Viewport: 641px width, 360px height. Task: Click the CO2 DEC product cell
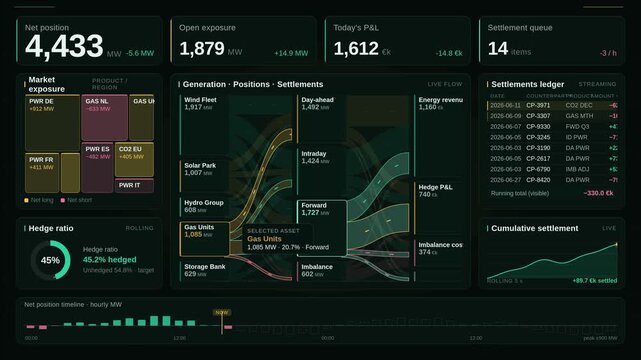[x=579, y=105]
